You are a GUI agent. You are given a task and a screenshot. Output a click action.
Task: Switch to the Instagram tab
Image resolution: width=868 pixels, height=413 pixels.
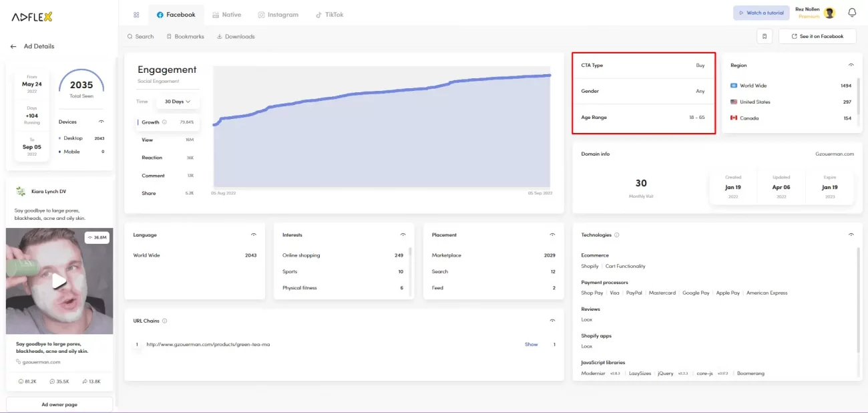tap(278, 15)
